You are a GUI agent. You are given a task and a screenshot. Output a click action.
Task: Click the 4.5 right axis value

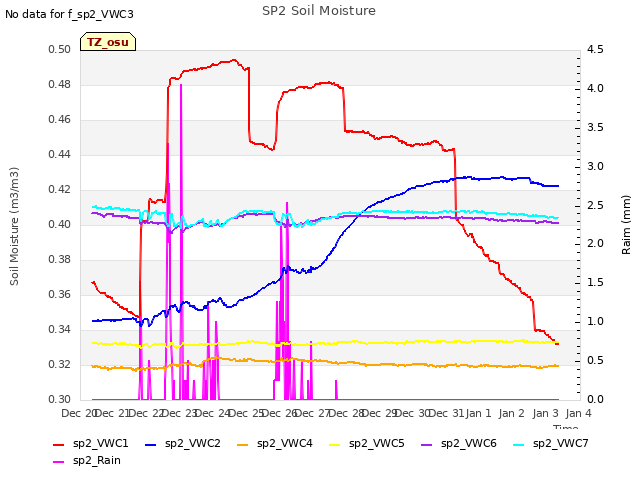pyautogui.click(x=595, y=50)
